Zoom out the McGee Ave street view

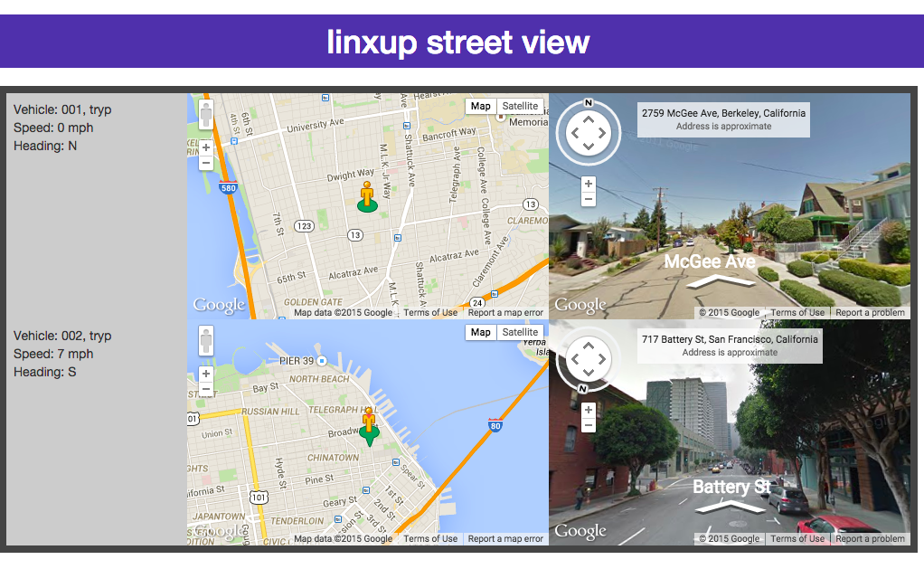point(588,199)
